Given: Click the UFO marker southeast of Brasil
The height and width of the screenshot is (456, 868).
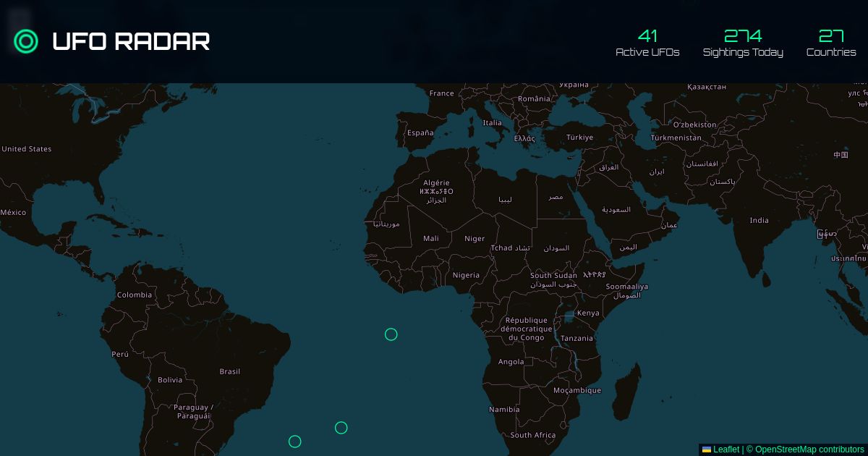Looking at the screenshot, I should click(341, 428).
